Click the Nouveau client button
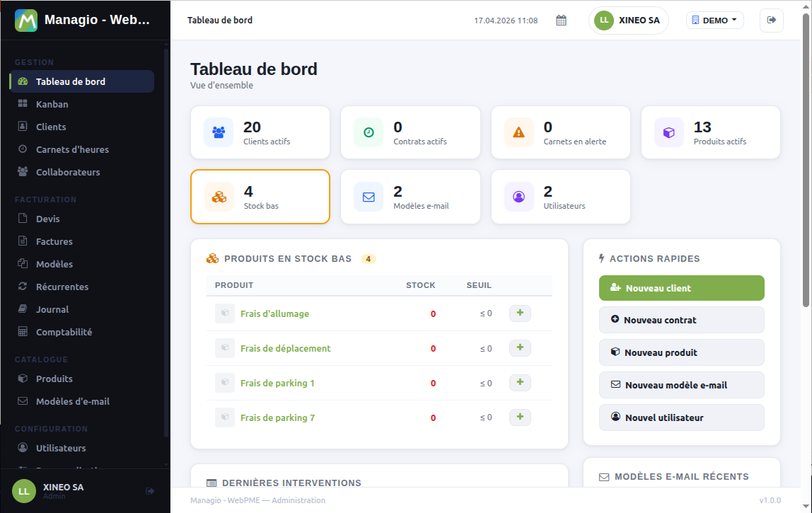 coord(681,288)
